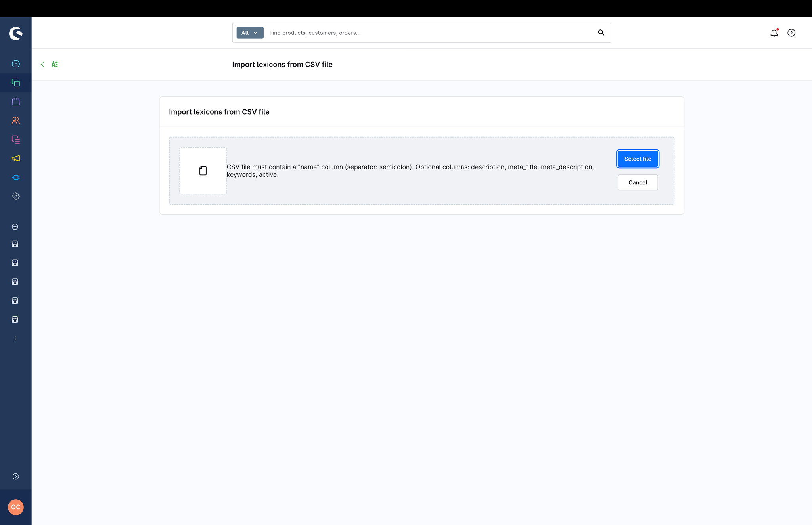Expand the All search filter dropdown
Screen dimensions: 812x525
click(250, 33)
